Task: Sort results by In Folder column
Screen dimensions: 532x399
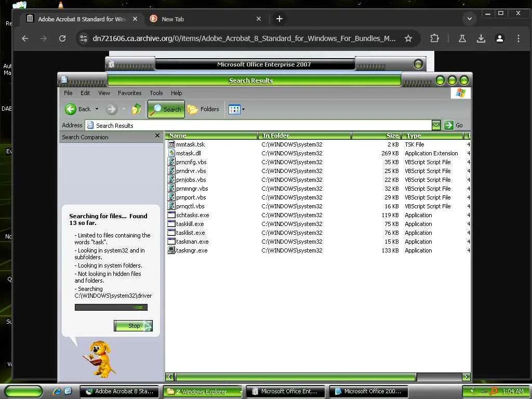Action: [304, 136]
